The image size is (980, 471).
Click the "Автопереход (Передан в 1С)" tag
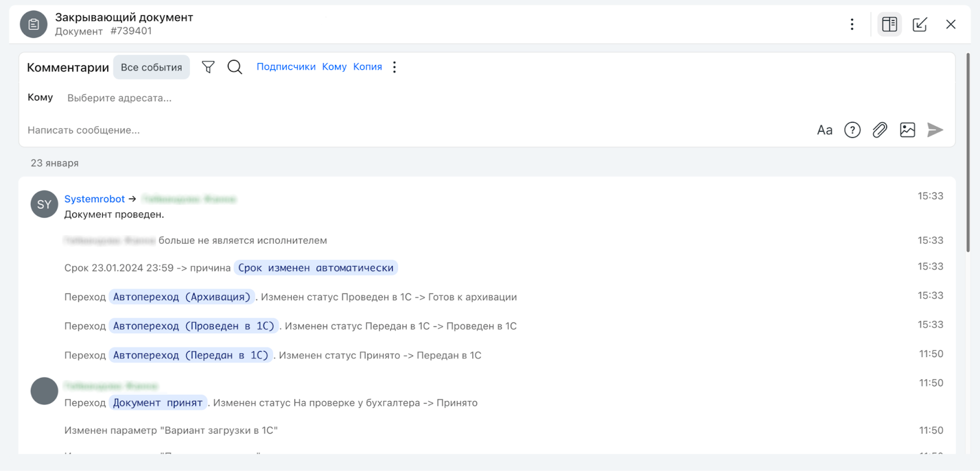click(x=190, y=355)
